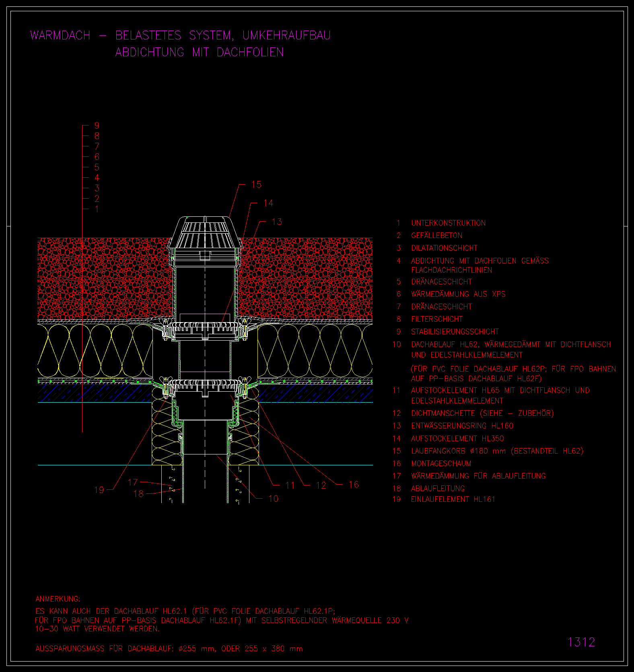634x672 pixels.
Task: Click drawing number '1312'
Action: pos(581,642)
